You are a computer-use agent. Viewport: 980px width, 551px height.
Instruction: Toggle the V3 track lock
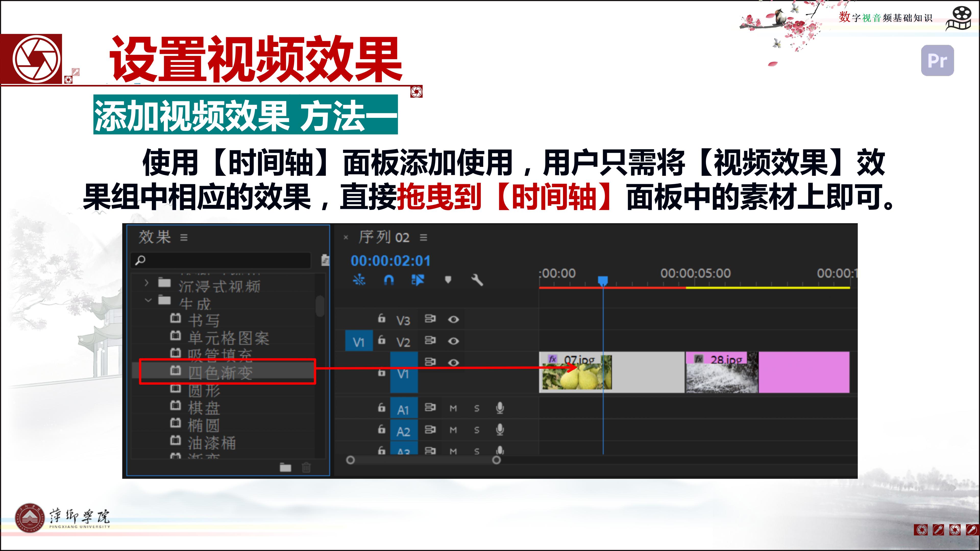[382, 318]
